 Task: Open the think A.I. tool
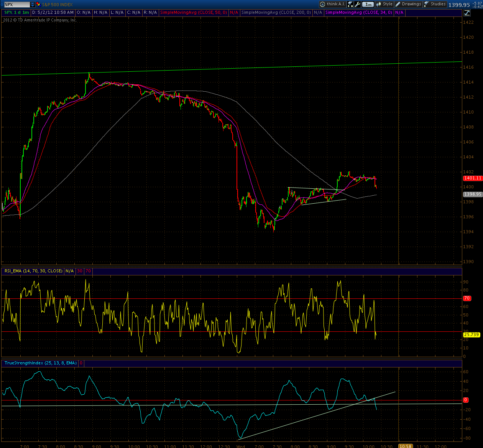(x=333, y=4)
